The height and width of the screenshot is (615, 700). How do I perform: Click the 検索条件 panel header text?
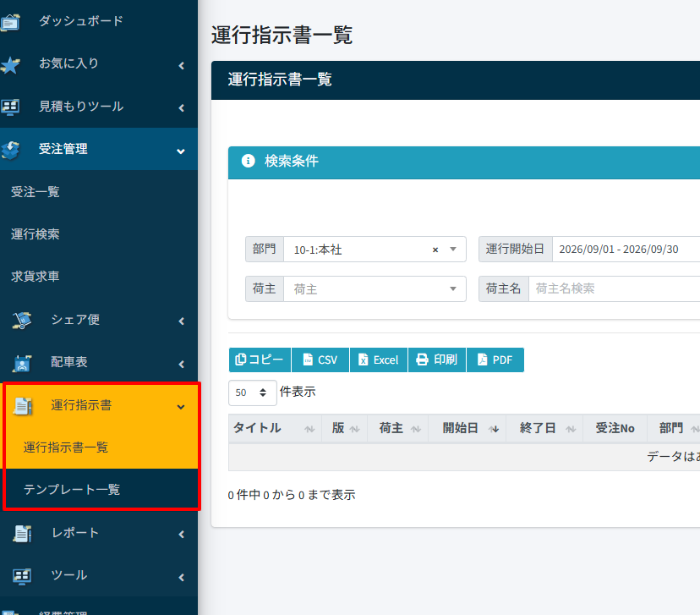click(x=291, y=161)
